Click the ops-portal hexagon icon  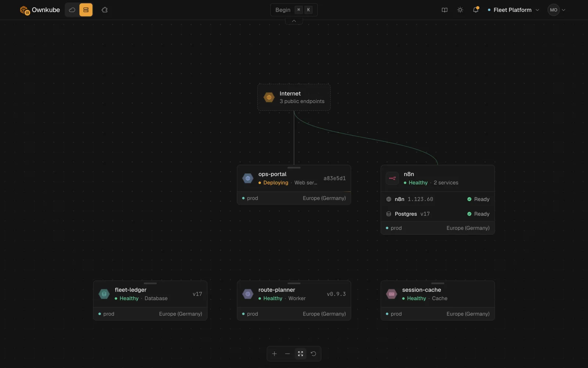click(248, 178)
